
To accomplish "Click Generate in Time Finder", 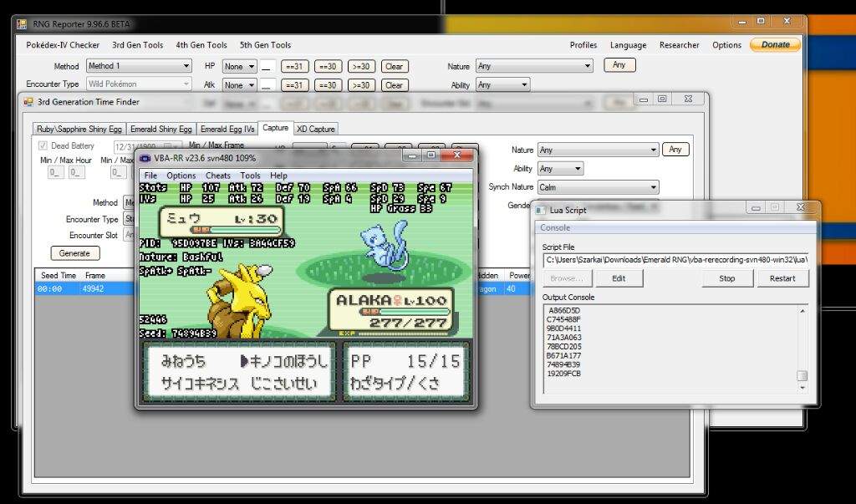I will pyautogui.click(x=75, y=253).
